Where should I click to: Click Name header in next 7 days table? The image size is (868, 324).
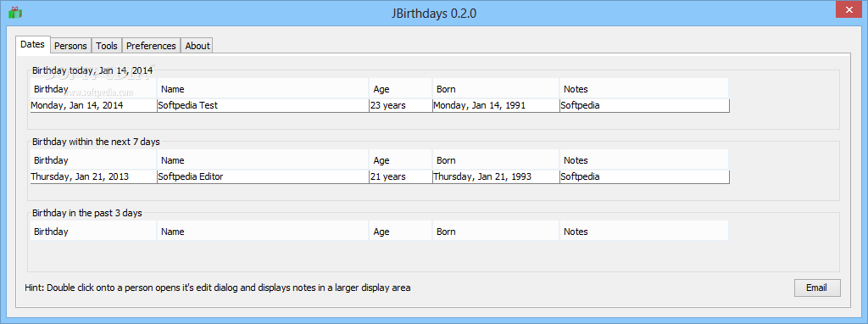(x=263, y=160)
